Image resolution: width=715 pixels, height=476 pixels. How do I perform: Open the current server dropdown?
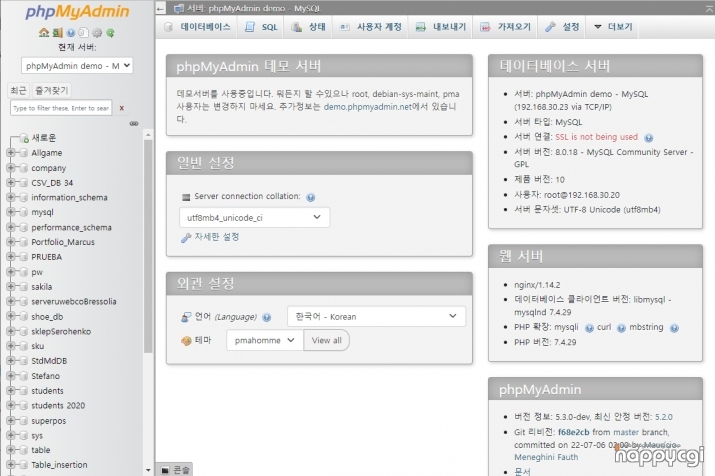coord(77,66)
